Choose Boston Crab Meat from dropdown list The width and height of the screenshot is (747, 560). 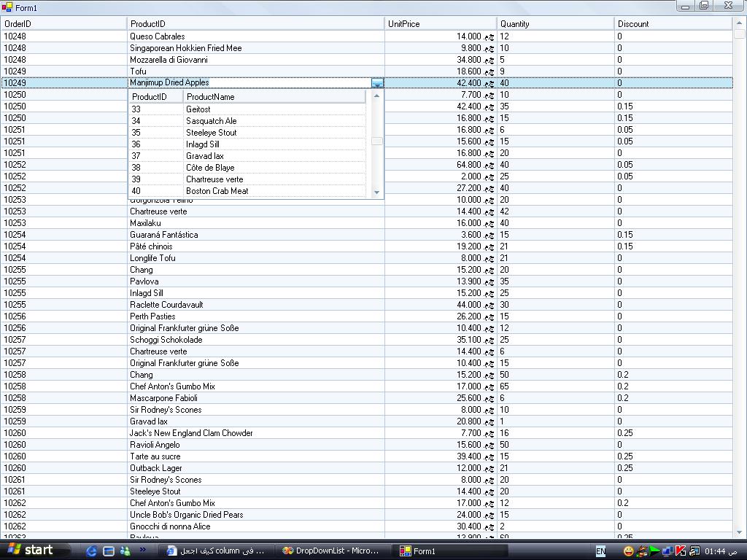coord(247,191)
